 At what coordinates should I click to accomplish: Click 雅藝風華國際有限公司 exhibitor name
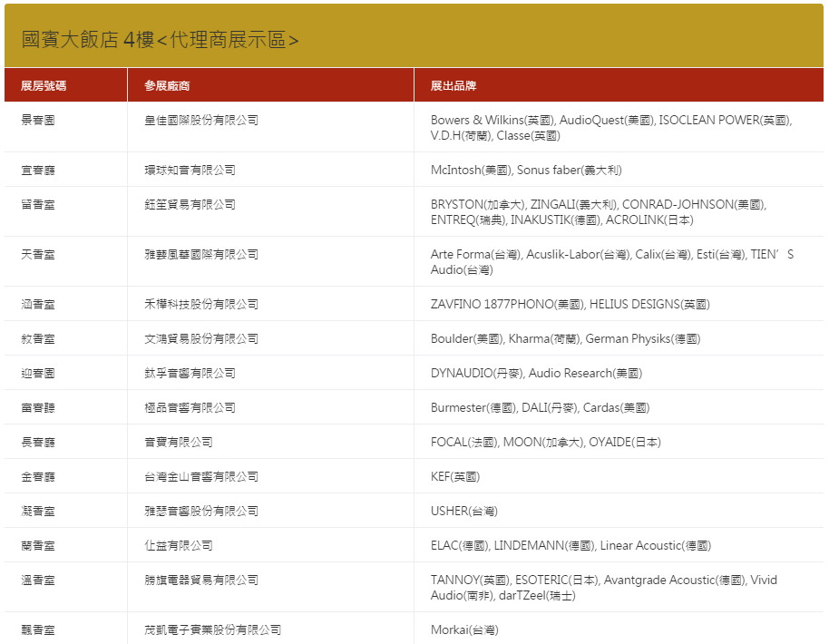(201, 254)
